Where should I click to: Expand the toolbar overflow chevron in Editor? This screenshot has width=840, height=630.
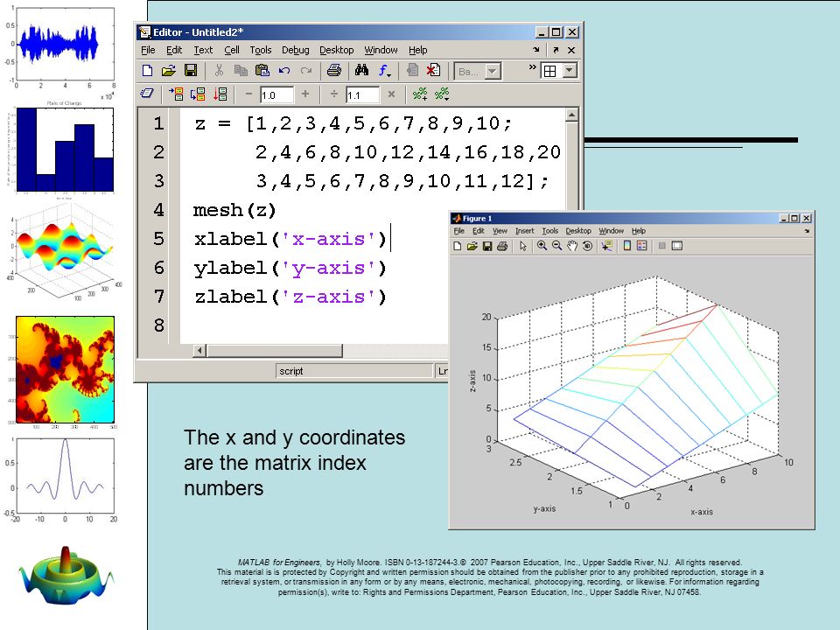[532, 67]
